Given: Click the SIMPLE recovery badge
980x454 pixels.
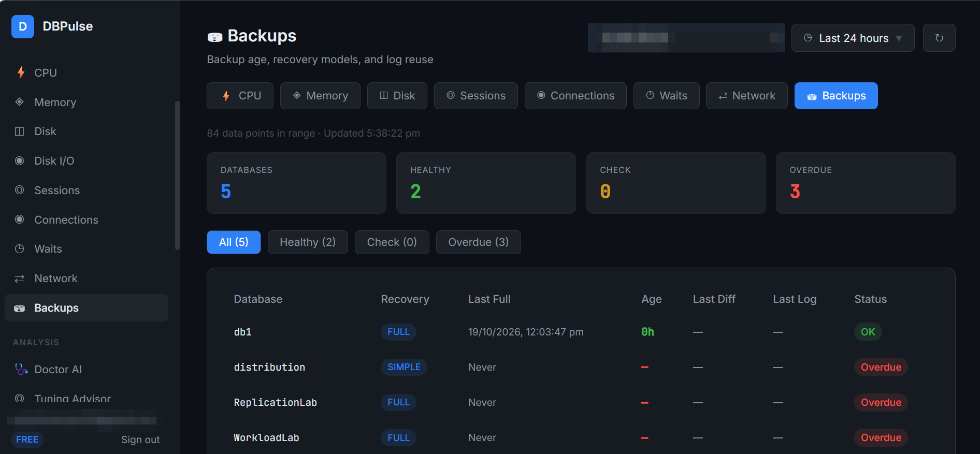Looking at the screenshot, I should pos(404,367).
